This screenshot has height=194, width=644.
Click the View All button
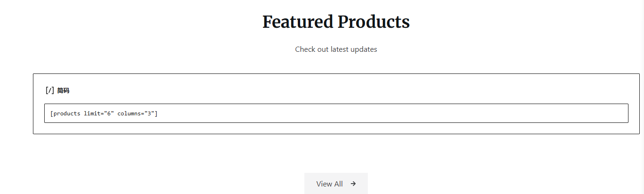336,184
